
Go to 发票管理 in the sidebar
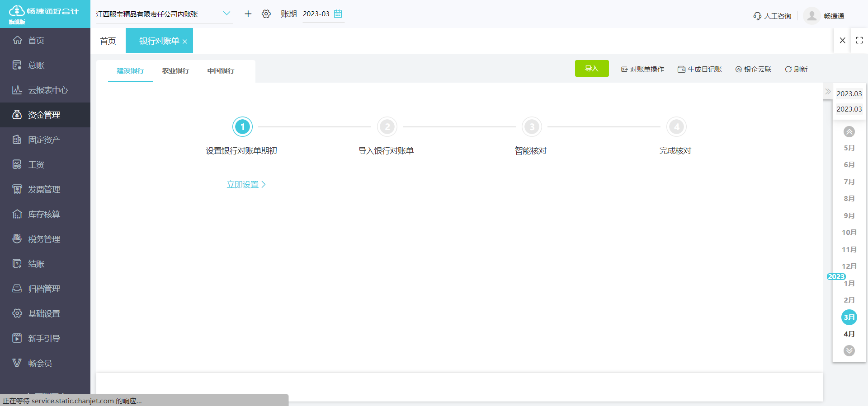45,189
